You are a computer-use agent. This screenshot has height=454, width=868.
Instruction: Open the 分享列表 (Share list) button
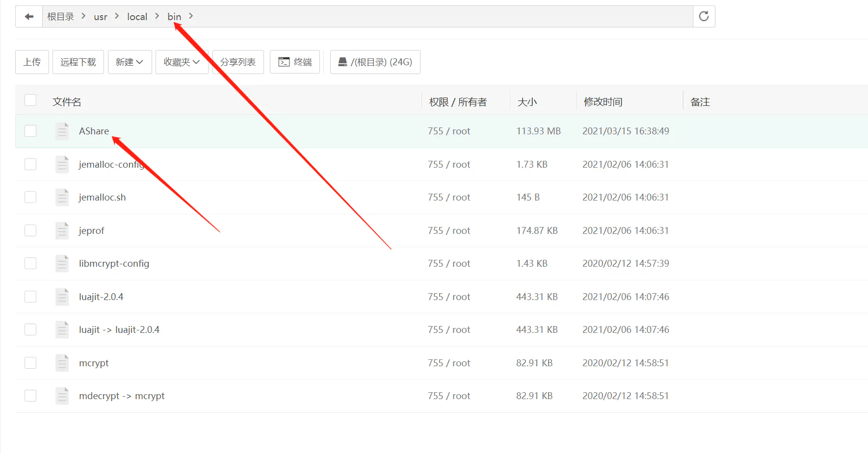pyautogui.click(x=238, y=62)
